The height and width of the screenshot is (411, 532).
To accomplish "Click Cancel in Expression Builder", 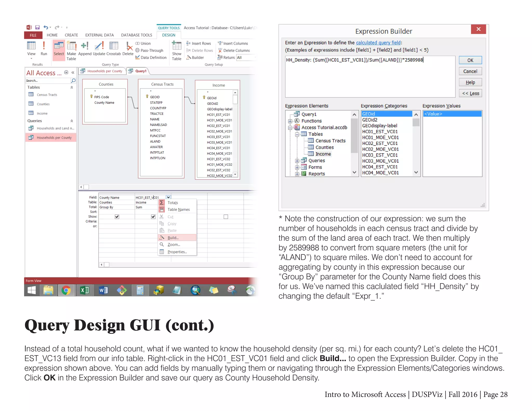I will tap(470, 71).
